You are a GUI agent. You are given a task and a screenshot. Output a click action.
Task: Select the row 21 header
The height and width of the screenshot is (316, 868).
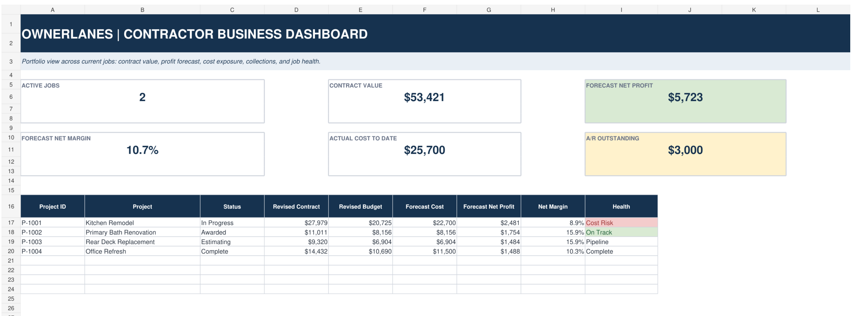pyautogui.click(x=11, y=261)
